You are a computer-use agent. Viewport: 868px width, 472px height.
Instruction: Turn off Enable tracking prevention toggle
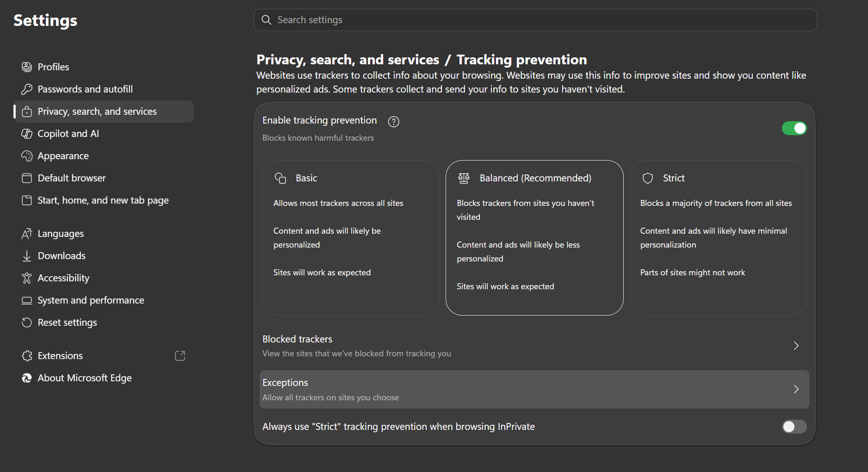point(794,128)
